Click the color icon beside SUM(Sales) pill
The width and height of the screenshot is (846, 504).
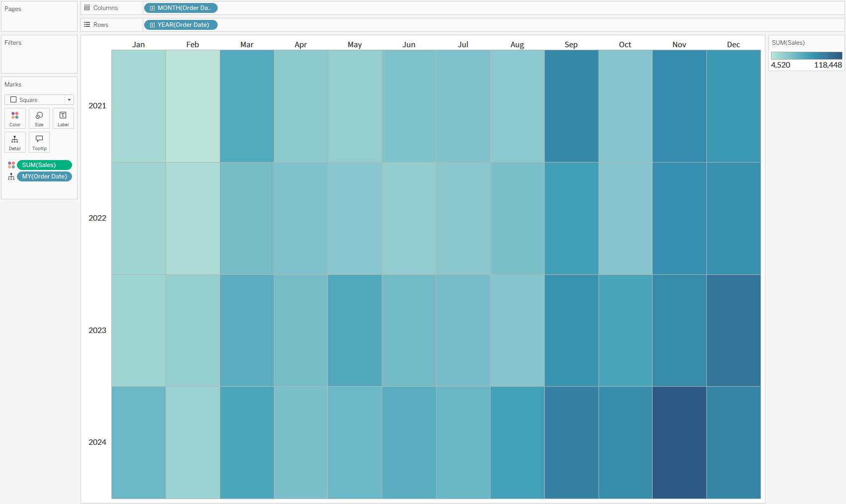tap(11, 165)
